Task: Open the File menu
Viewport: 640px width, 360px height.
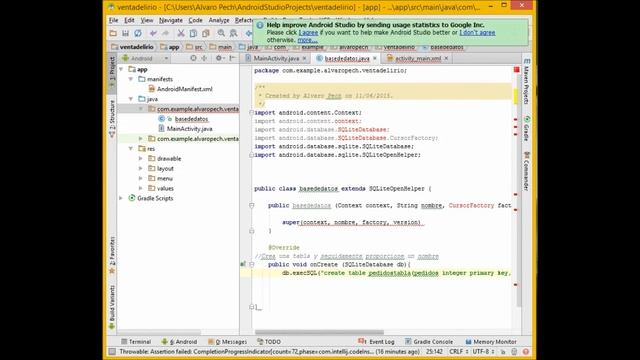Action: point(113,20)
